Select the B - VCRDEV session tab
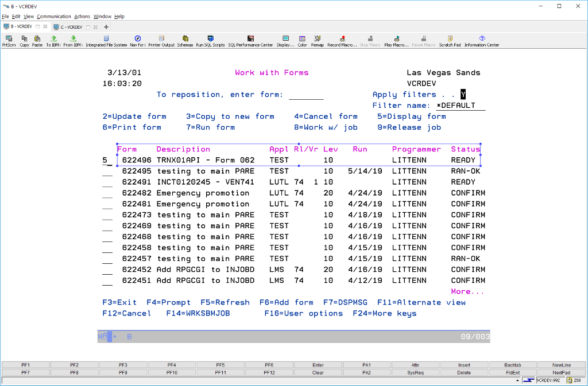The width and height of the screenshot is (588, 386). 21,26
